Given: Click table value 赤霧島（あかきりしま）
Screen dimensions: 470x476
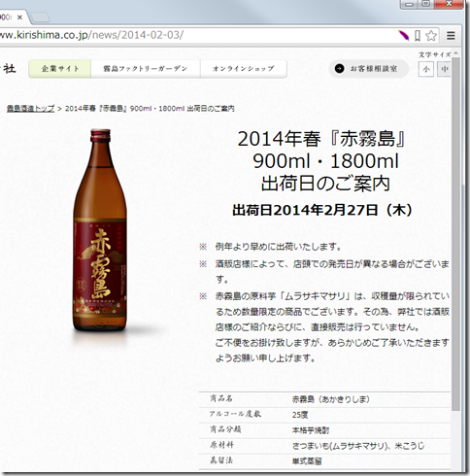Looking at the screenshot, I should pos(331,399).
